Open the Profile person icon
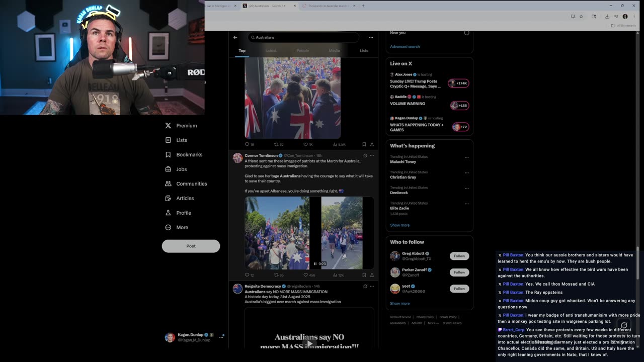Viewport: 644px width, 362px height. (168, 213)
